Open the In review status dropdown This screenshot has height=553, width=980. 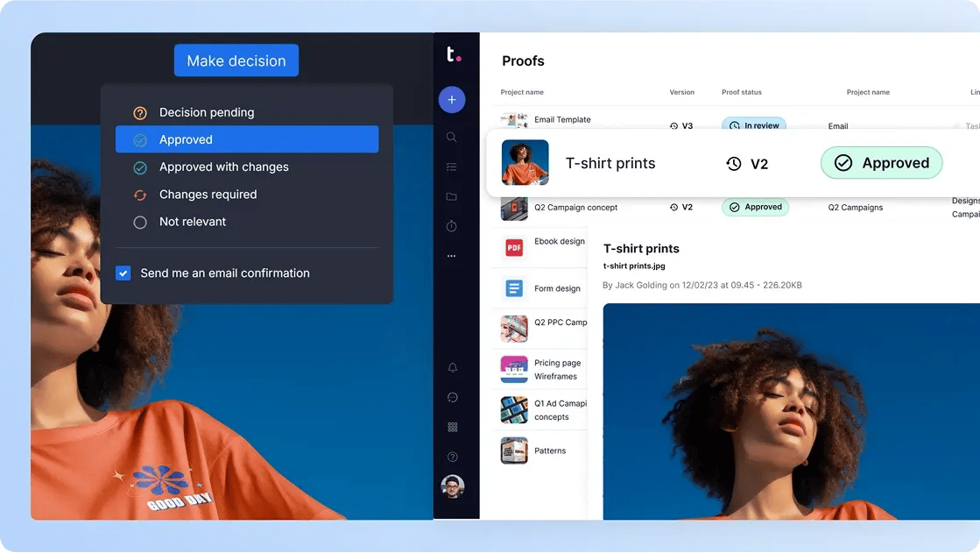(x=753, y=125)
